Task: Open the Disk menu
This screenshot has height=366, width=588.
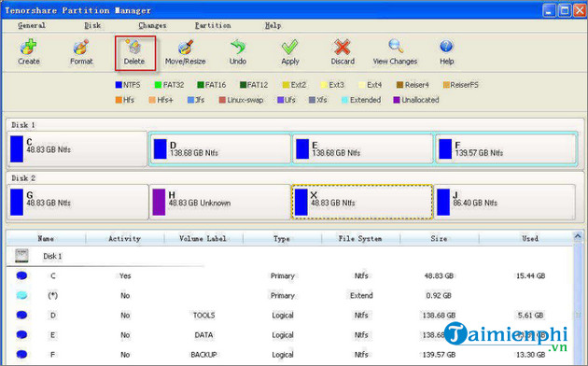Action: pyautogui.click(x=92, y=25)
